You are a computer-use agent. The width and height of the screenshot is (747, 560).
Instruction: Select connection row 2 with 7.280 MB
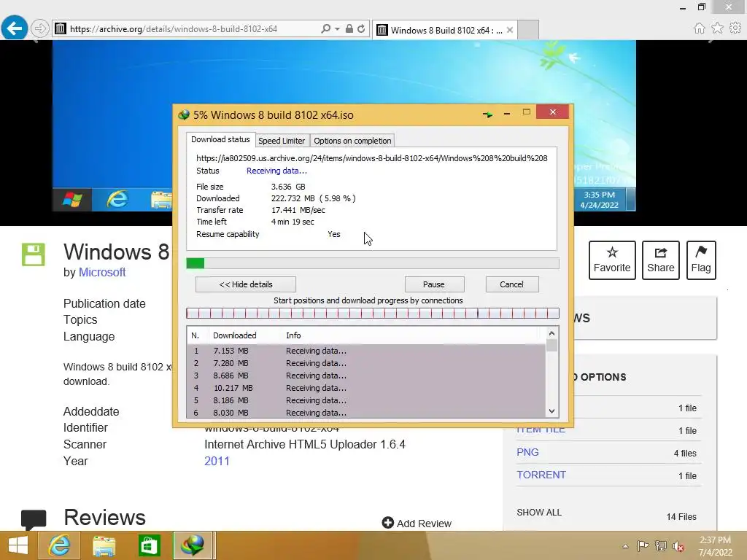point(366,363)
